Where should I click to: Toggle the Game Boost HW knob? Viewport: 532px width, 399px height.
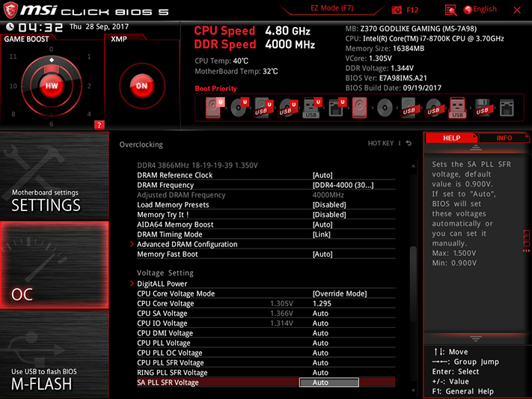(x=52, y=86)
